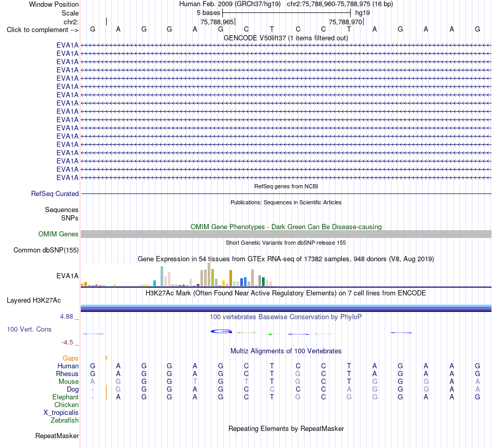Click the 'OMIM Genes' label
Screen dimensions: 492x448
pos(59,234)
